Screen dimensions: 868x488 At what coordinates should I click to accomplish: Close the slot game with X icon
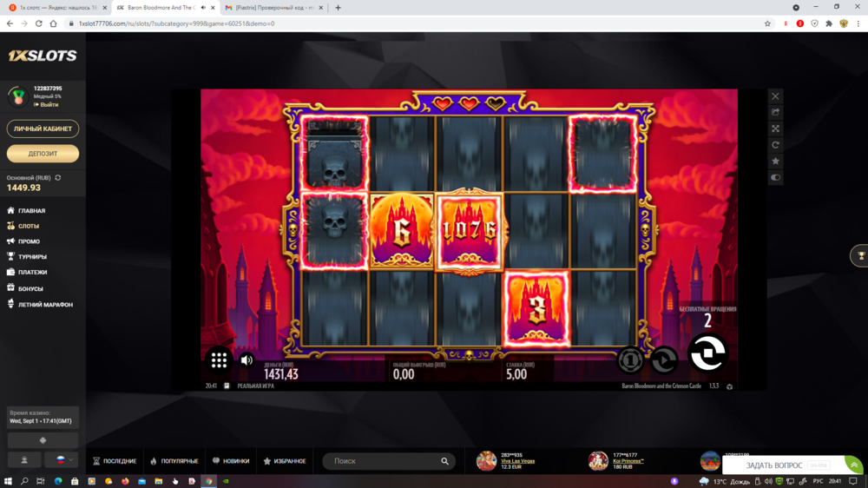775,96
